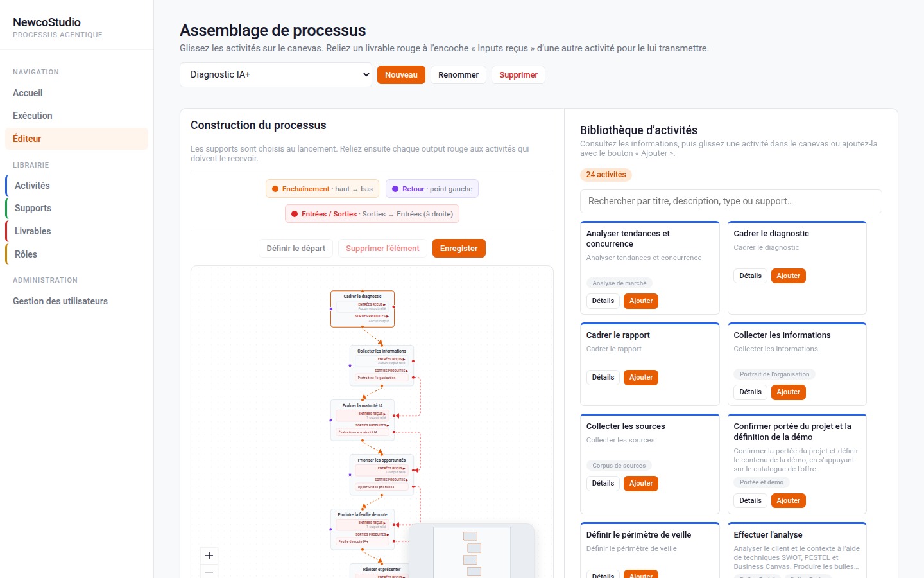Add the Cadrer le rapport activity
The height and width of the screenshot is (578, 924).
(x=641, y=378)
